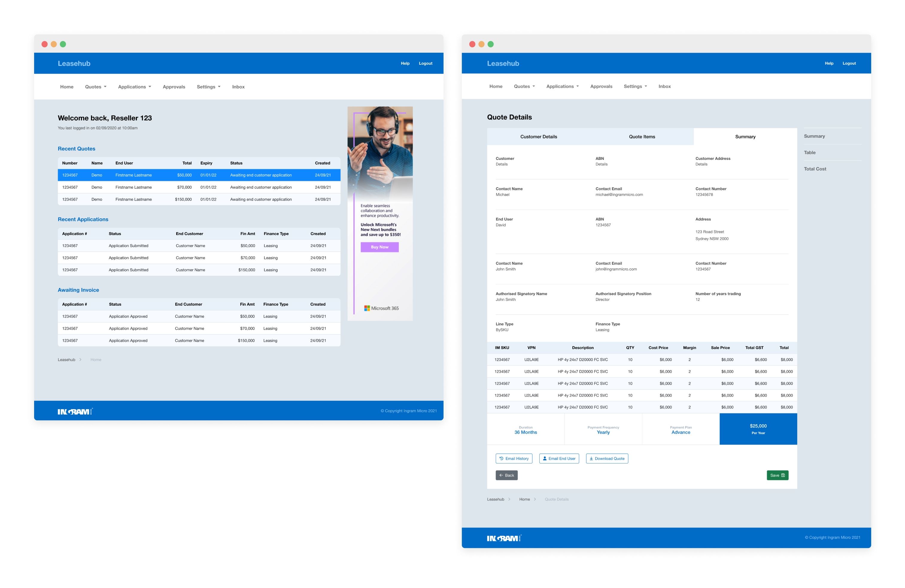Click Ingram Micro logo in right footer
Viewport: 905px width, 588px height.
(504, 538)
